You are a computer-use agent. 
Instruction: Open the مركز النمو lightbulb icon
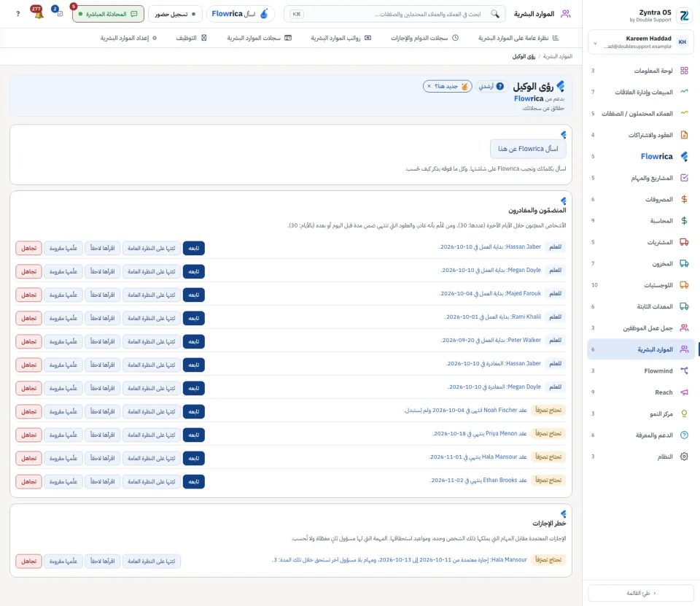tap(684, 413)
